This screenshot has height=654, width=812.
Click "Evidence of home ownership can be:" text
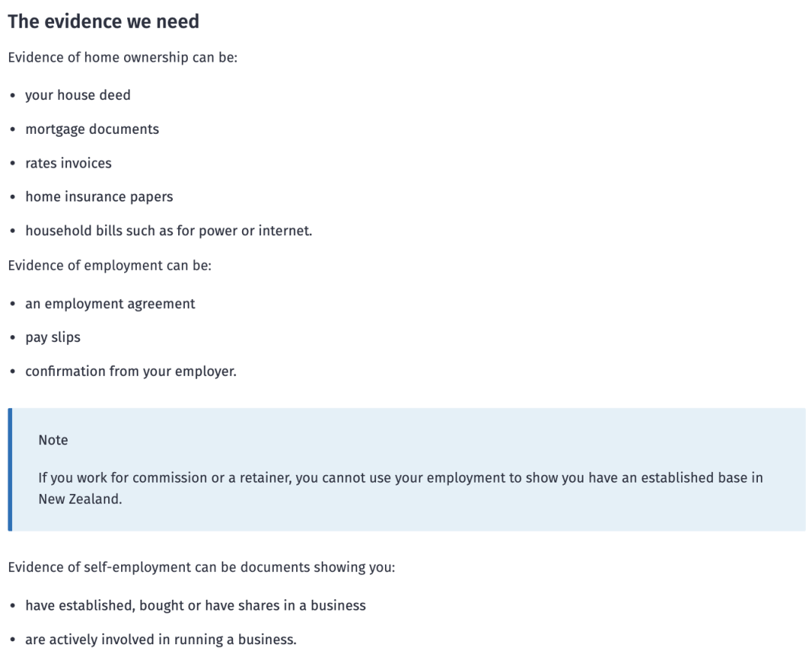123,57
